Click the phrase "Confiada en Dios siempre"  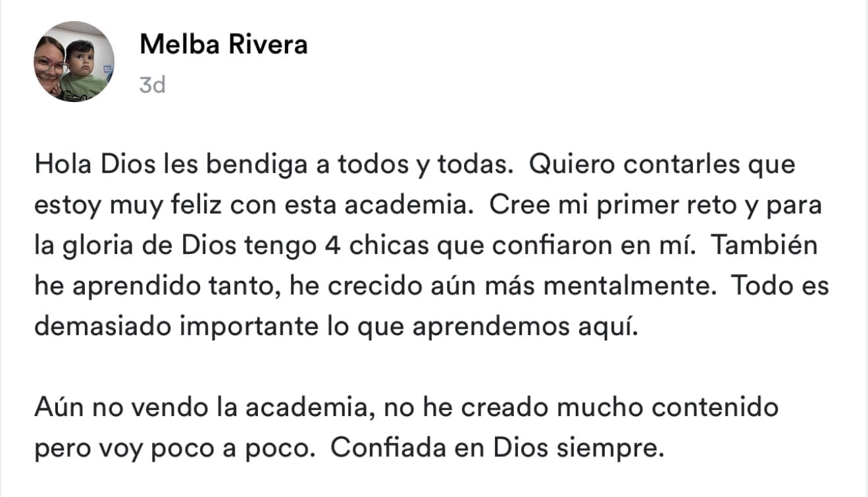(x=494, y=448)
